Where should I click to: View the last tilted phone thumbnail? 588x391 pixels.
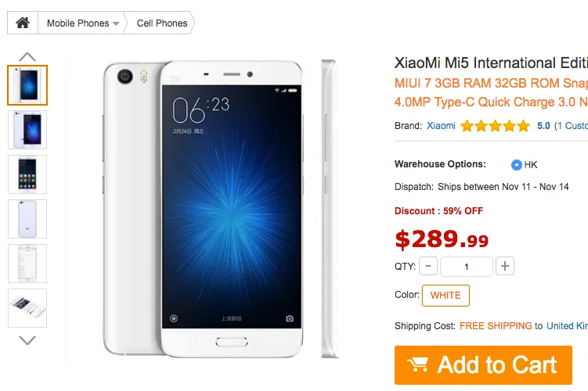tap(27, 308)
